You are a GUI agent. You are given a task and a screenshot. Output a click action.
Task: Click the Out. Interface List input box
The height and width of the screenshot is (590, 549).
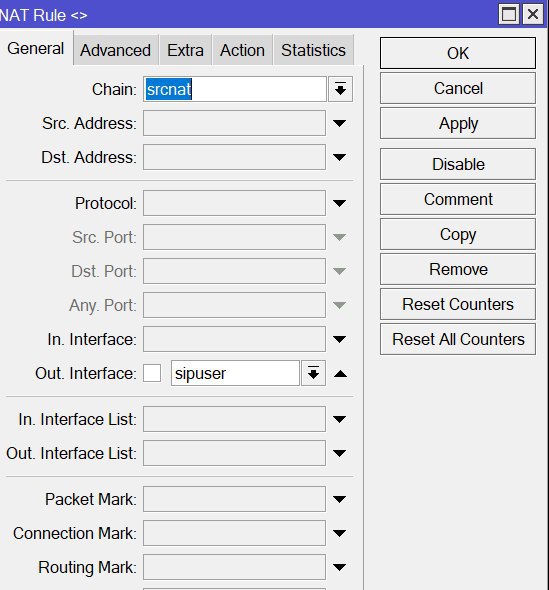coord(234,453)
